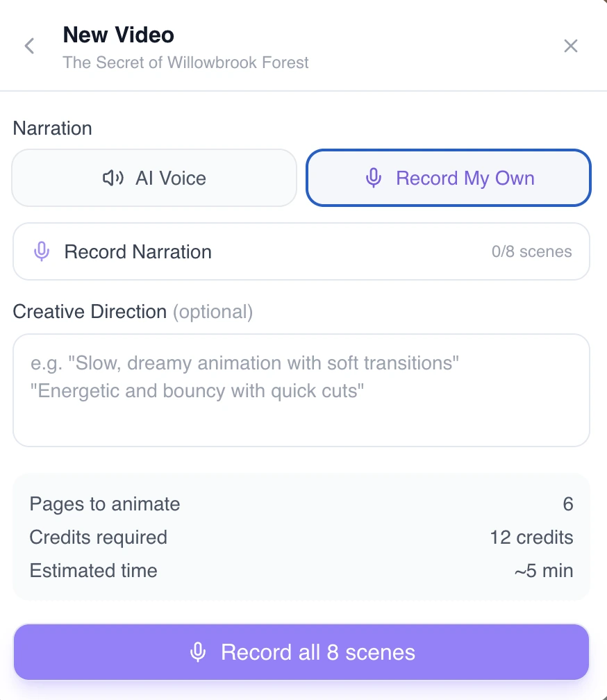Switch narration to AI Voice

tap(154, 178)
